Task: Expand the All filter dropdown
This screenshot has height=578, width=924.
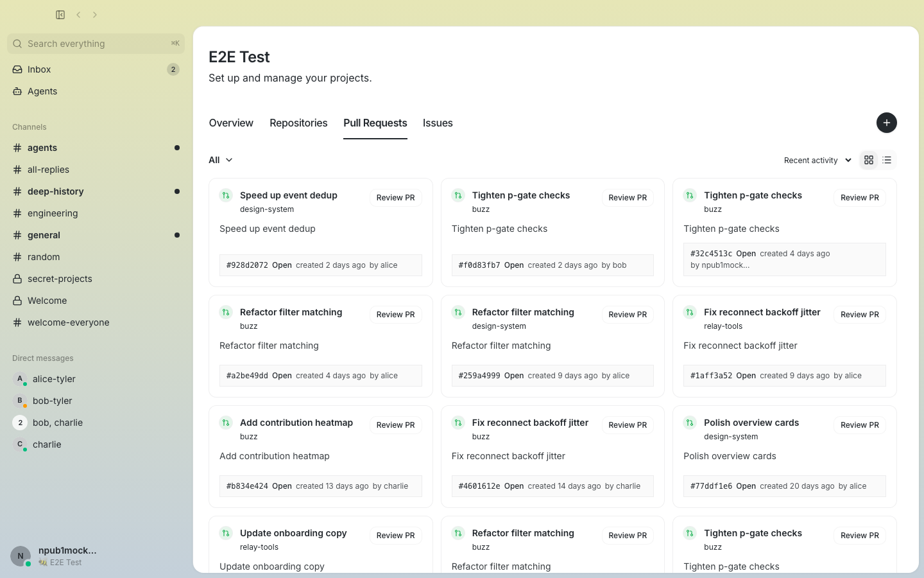Action: pyautogui.click(x=221, y=160)
